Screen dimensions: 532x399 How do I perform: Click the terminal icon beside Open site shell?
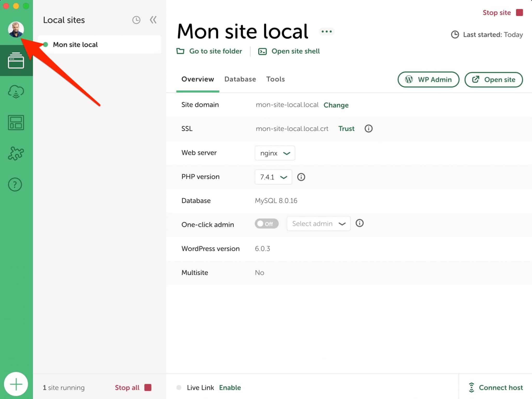coord(262,51)
